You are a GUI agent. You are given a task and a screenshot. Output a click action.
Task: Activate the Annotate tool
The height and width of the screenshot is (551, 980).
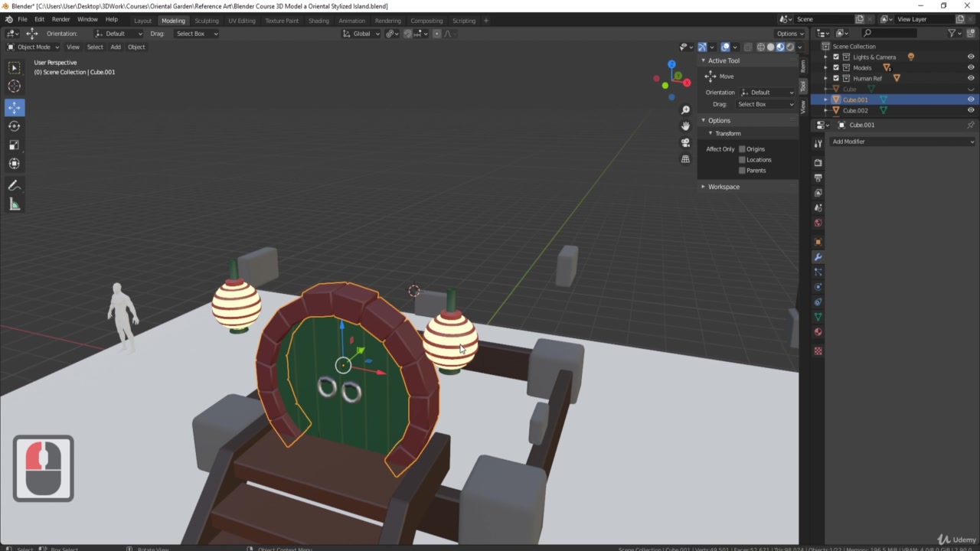[14, 186]
